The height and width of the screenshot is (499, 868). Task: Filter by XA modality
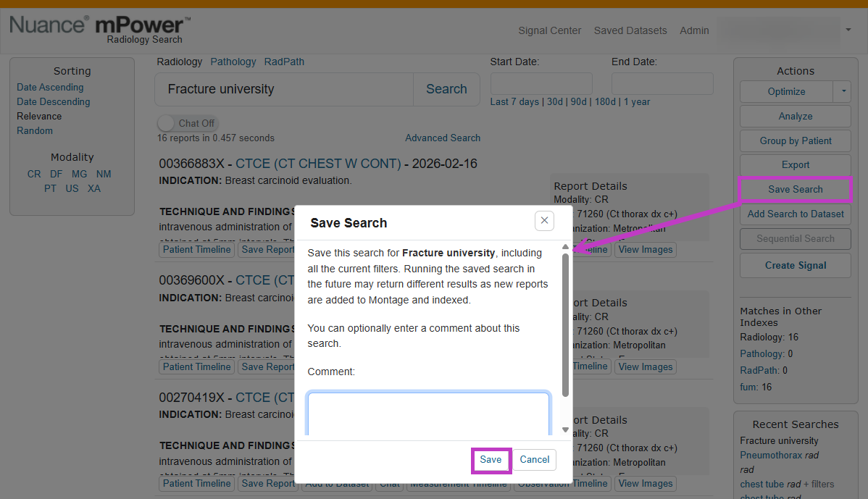94,188
